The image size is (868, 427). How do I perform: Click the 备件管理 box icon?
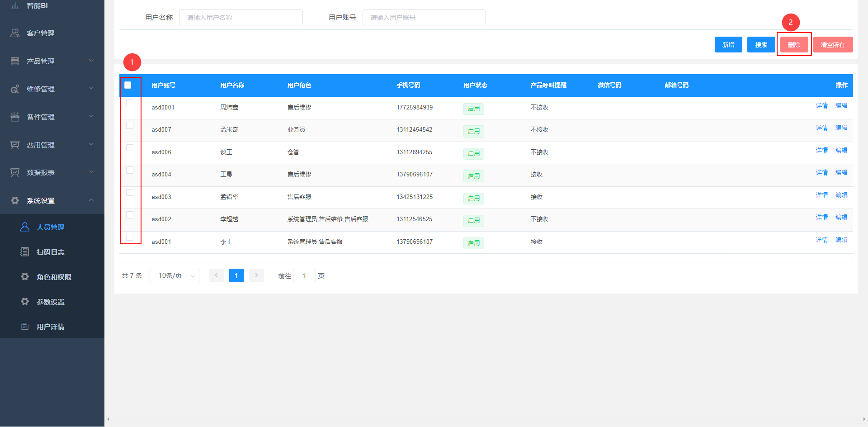coord(15,117)
